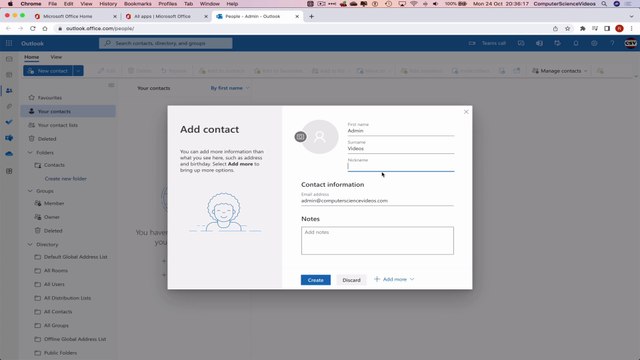Expand the New contact split dropdown arrow
Screen dimensions: 640x360
pyautogui.click(x=78, y=71)
